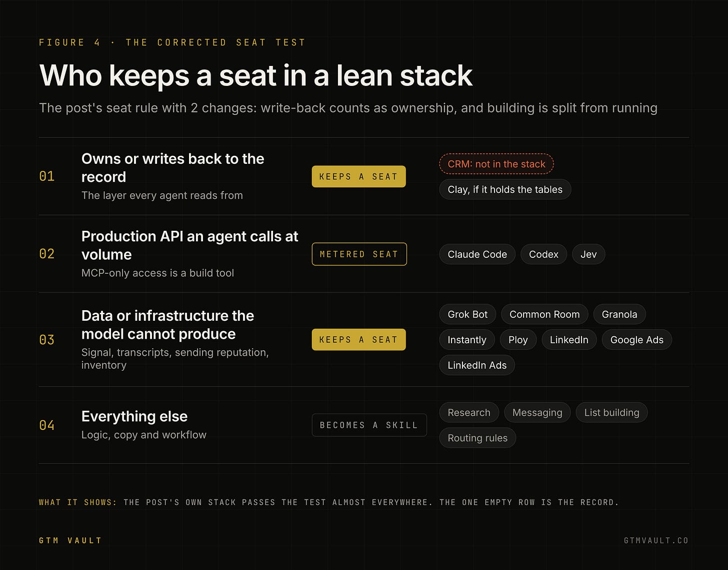Click the row number '02'
This screenshot has width=728, height=570.
pyautogui.click(x=47, y=254)
